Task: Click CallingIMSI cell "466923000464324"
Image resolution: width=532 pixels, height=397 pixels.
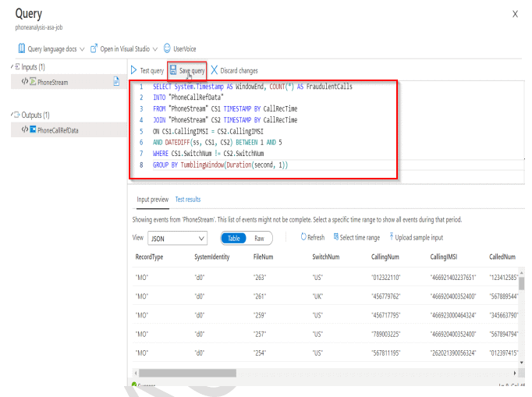Action: [453, 316]
